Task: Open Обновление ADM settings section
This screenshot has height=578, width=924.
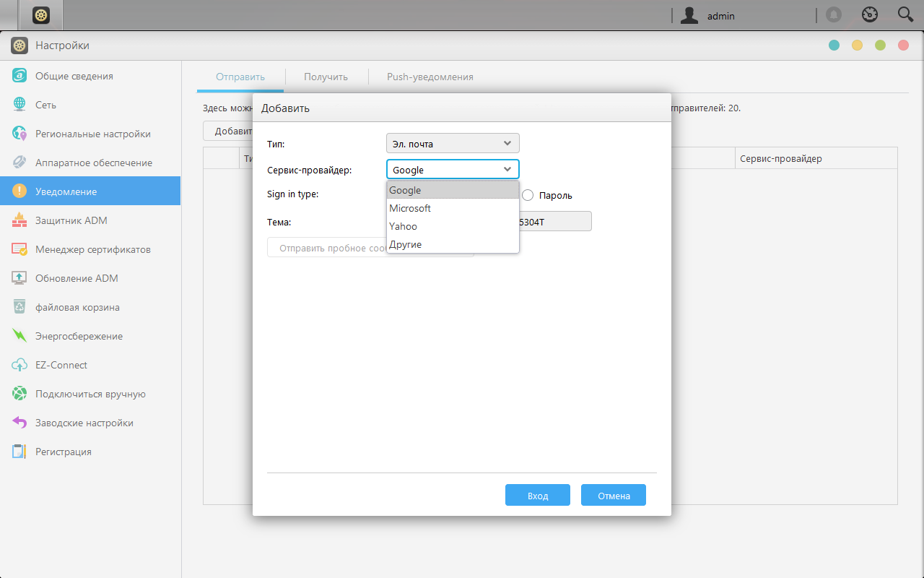Action: click(90, 278)
